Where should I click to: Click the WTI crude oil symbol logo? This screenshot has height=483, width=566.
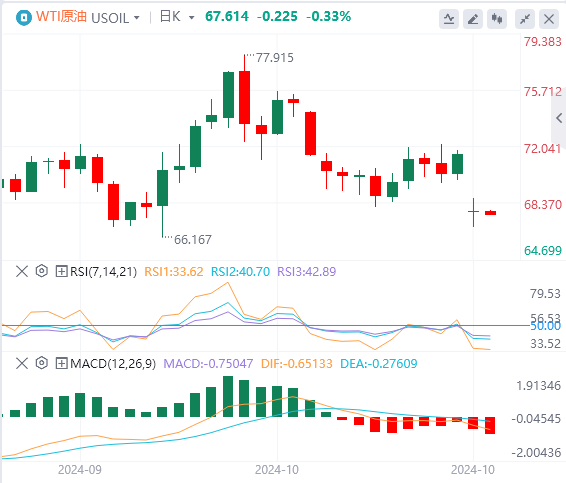(24, 17)
